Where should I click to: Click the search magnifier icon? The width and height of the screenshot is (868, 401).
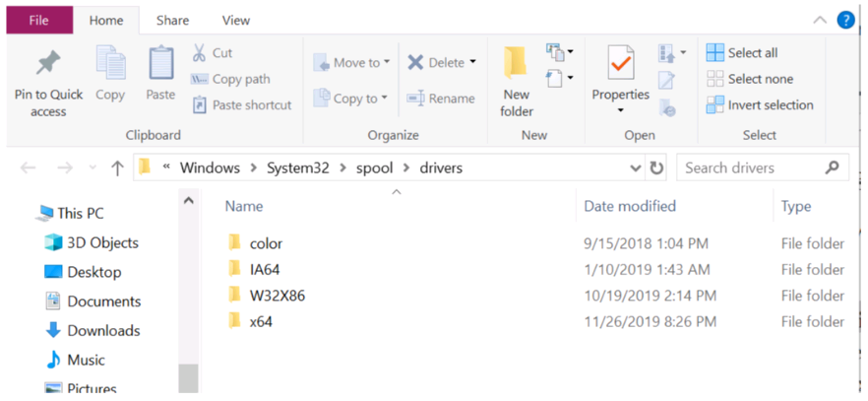click(x=832, y=167)
